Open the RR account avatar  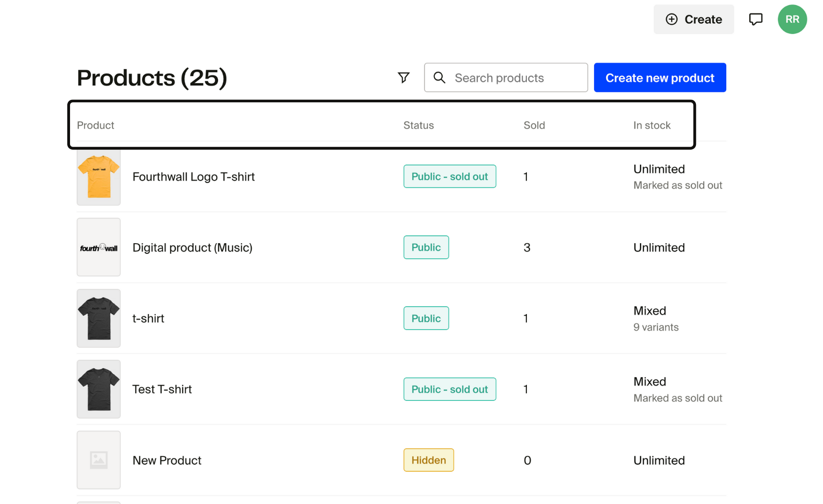pyautogui.click(x=792, y=19)
